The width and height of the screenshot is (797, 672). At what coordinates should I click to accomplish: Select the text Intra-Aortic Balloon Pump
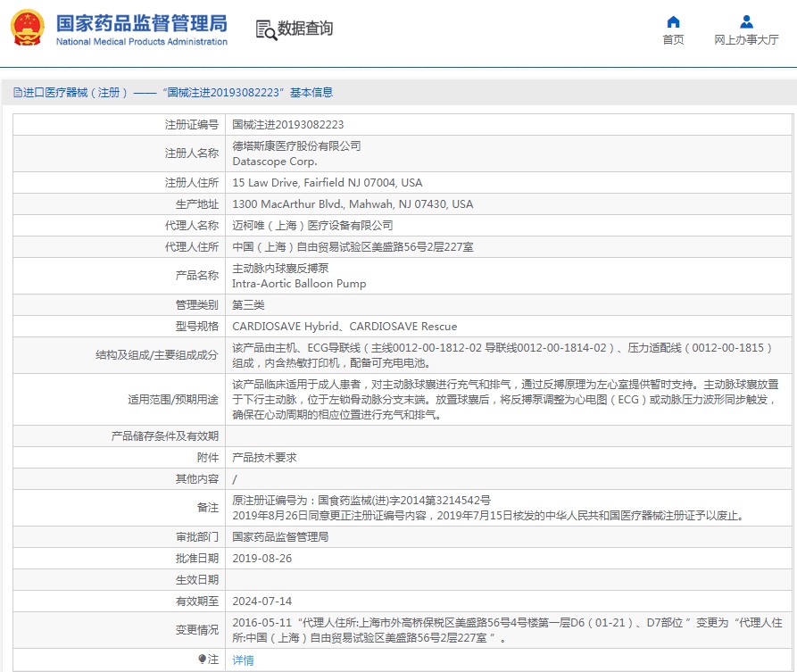tap(299, 283)
